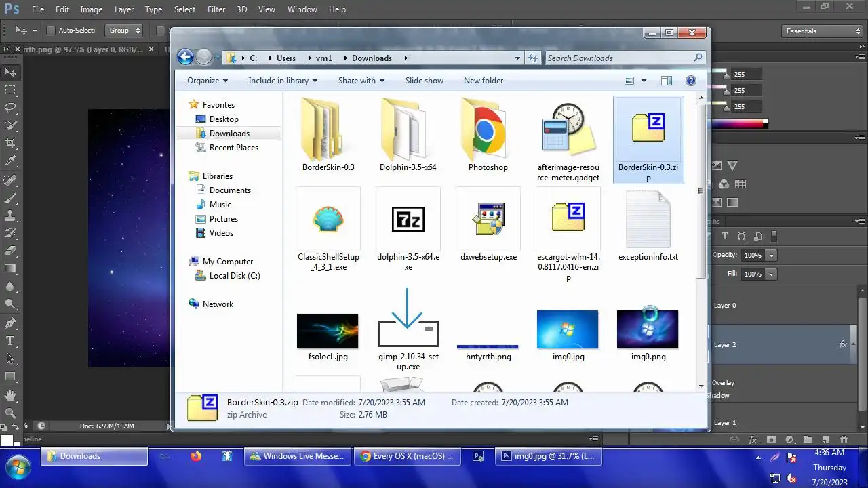The width and height of the screenshot is (868, 488).
Task: Click the New folder button
Action: pos(484,81)
